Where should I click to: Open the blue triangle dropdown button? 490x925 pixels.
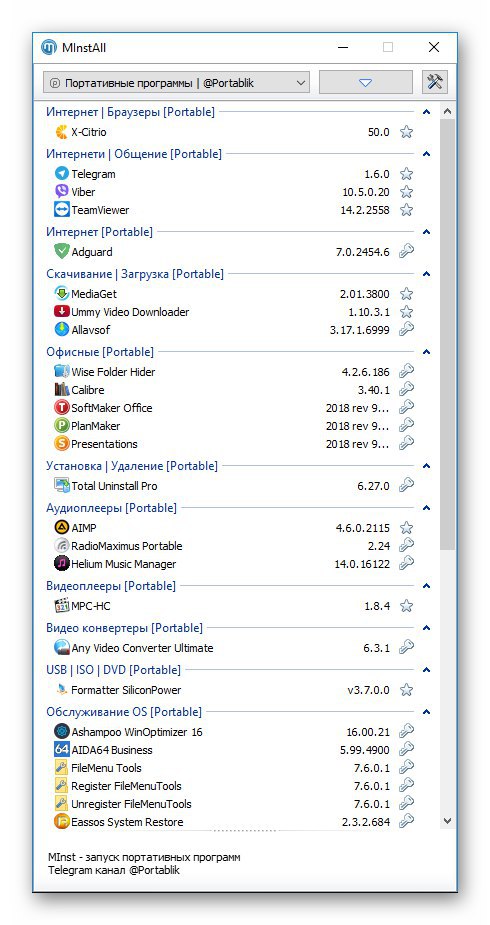click(366, 83)
